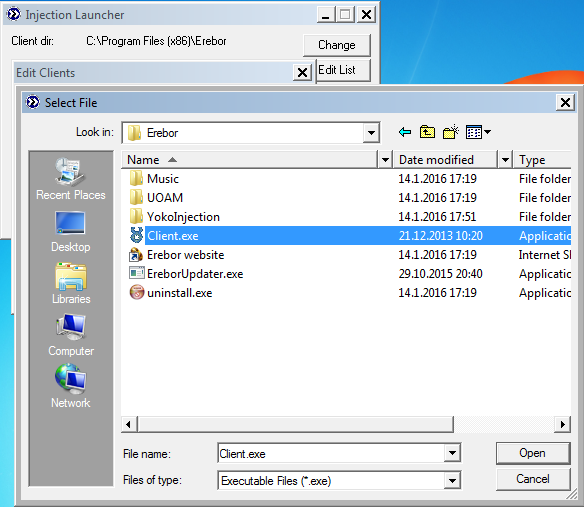Click horizontal scrollbar left arrow
This screenshot has height=507, width=584.
pos(129,424)
